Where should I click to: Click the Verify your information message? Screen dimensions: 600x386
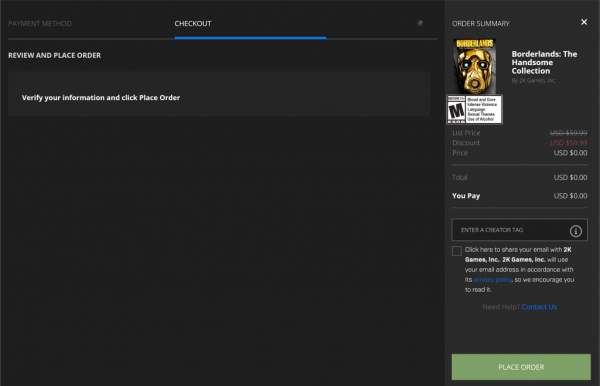tap(101, 98)
